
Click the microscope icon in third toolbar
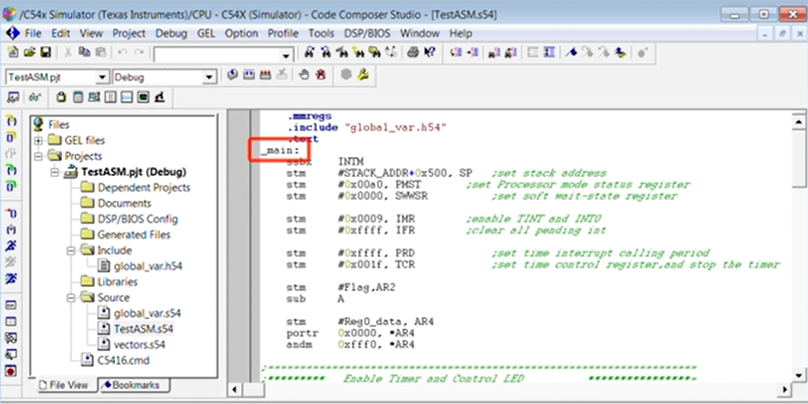159,97
